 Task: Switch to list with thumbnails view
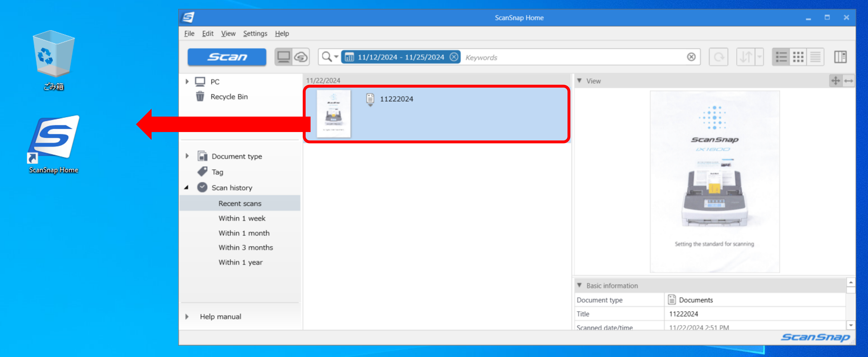click(x=781, y=57)
